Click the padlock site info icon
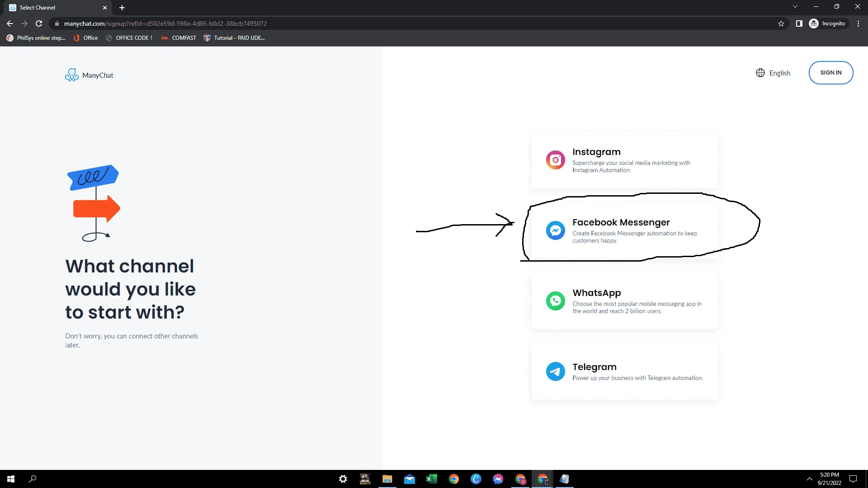The image size is (868, 488). (57, 23)
